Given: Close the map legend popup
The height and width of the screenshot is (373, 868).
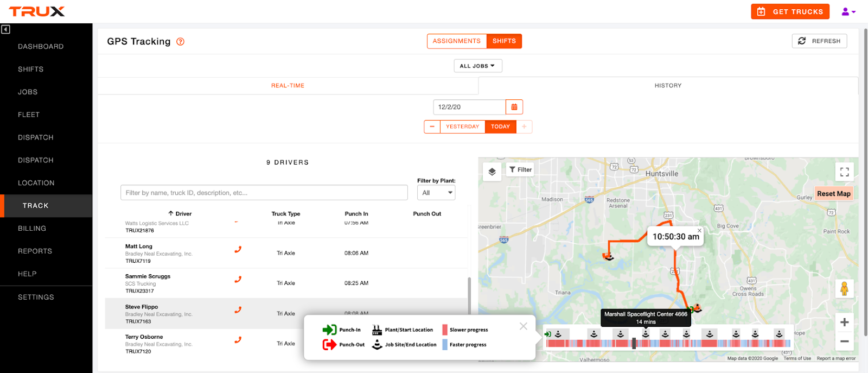Looking at the screenshot, I should click(x=523, y=326).
